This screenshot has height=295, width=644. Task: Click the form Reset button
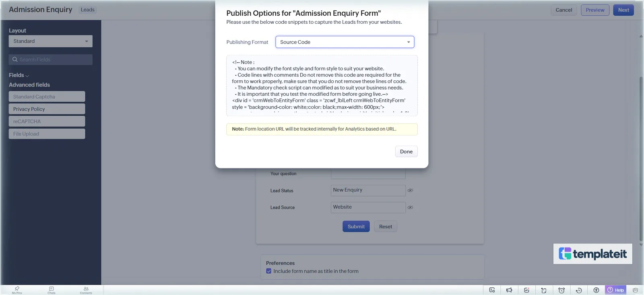[385, 227]
